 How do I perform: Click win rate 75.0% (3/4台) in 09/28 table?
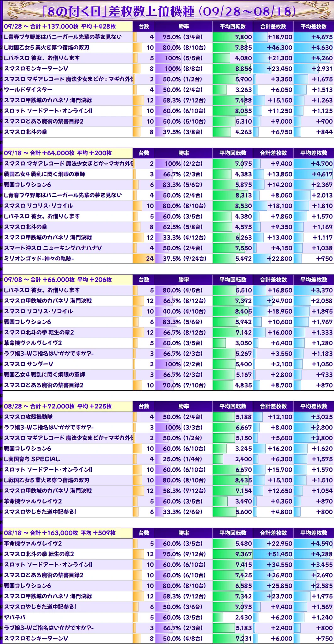183,37
